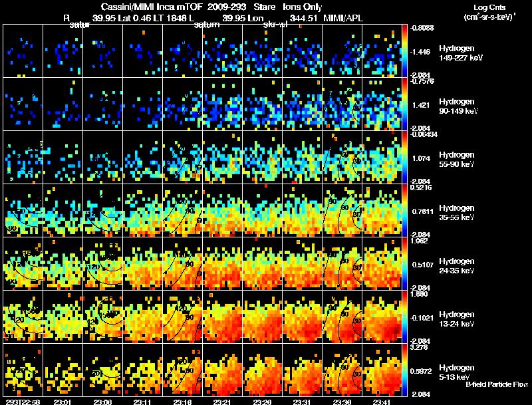Image resolution: width=532 pixels, height=405 pixels.
Task: Select the 'Hydrogen 5-13 keV' row label
Action: point(457,372)
